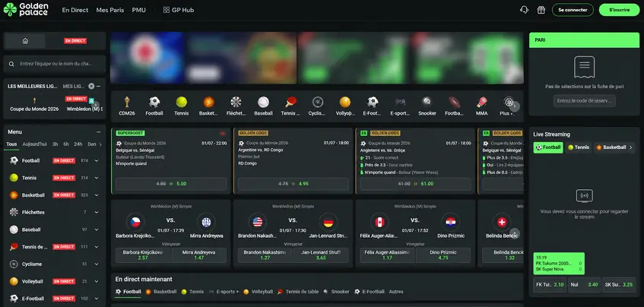Open Coupe du Monde 2026 league shortcut
The height and width of the screenshot is (307, 644).
coord(34,105)
